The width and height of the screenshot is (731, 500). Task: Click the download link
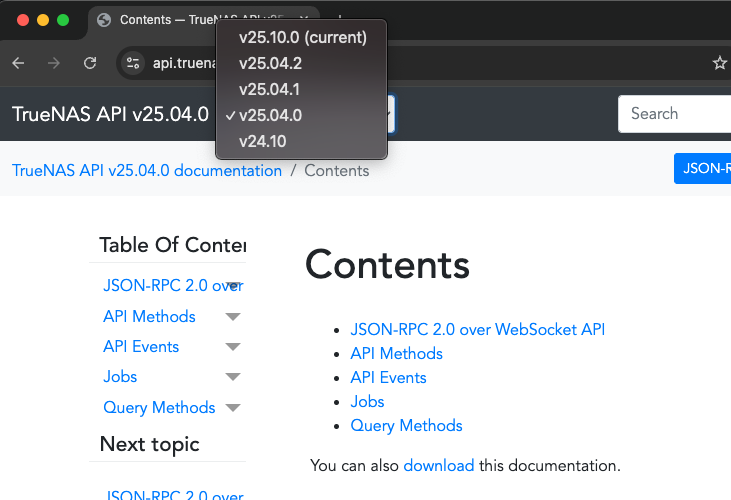439,466
